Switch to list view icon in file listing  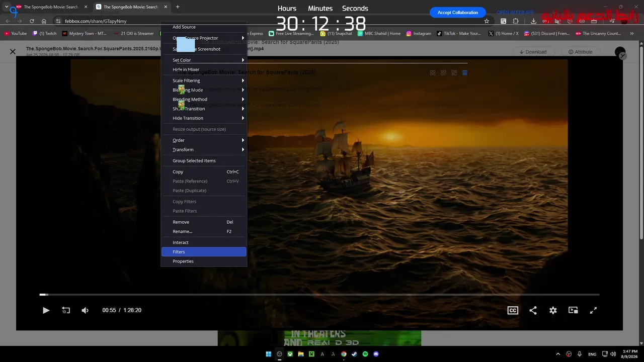tap(465, 73)
